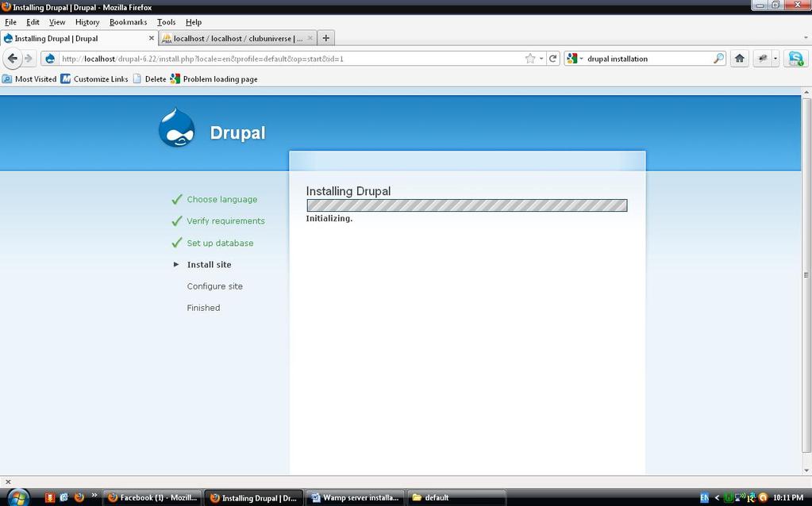
Task: Open the Bookmarks menu
Action: (128, 22)
